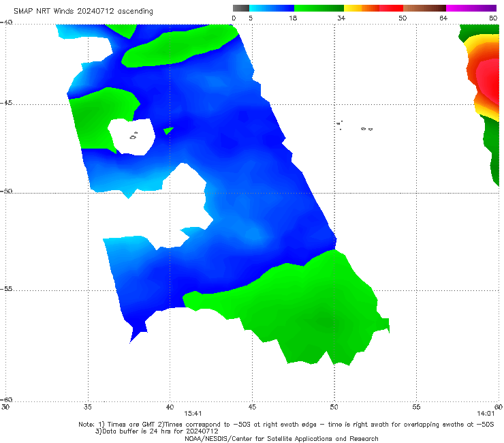The width and height of the screenshot is (504, 443).
Task: Select the brown colorbar segment
Action: coord(424,8)
